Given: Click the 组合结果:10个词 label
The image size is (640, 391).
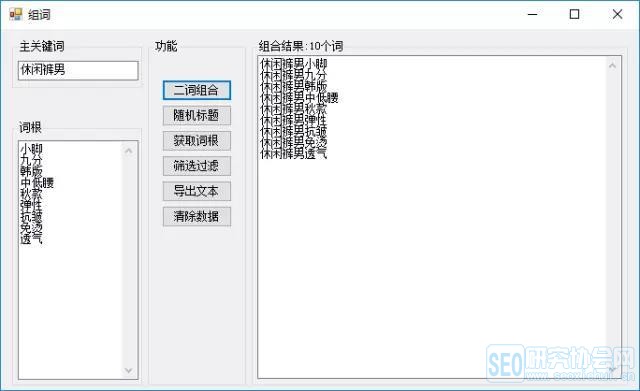Looking at the screenshot, I should tap(301, 46).
